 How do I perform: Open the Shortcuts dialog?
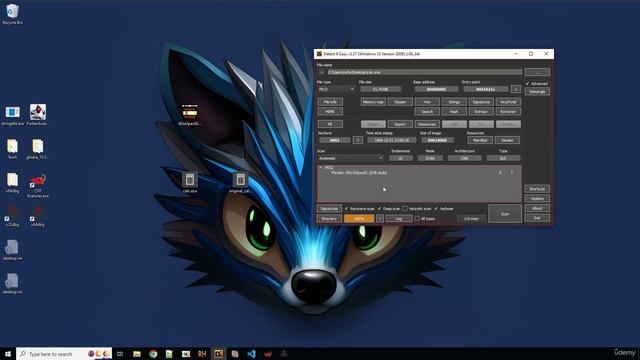537,189
